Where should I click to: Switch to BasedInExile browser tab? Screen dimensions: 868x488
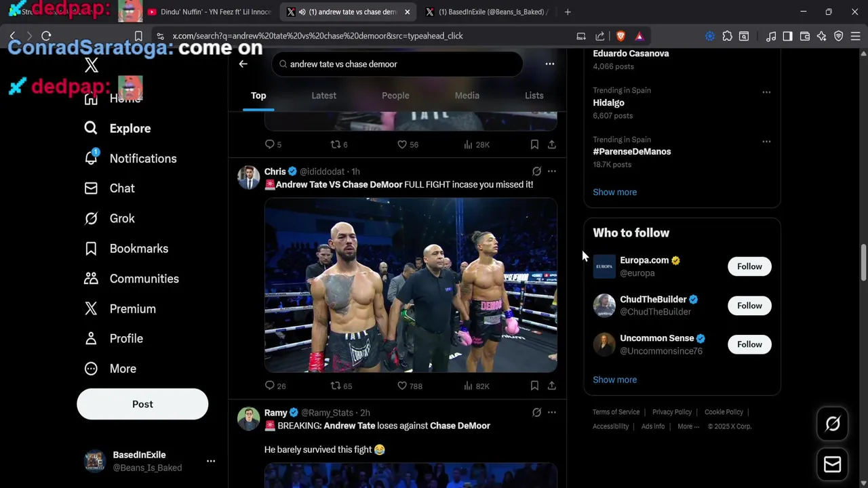486,12
